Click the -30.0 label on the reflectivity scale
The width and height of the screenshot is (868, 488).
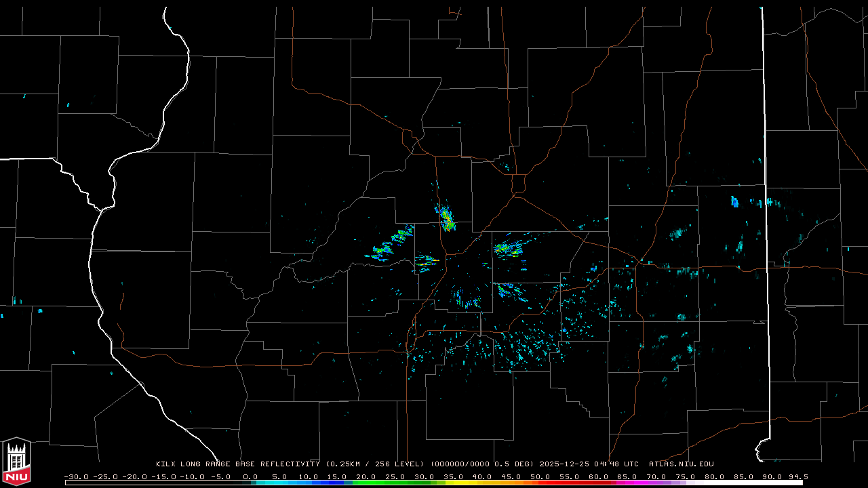click(76, 476)
